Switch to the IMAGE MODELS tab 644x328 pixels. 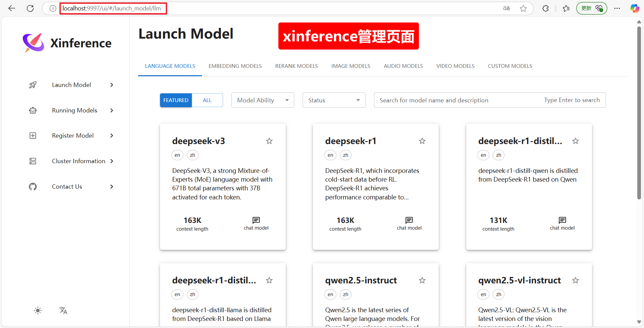pos(351,66)
